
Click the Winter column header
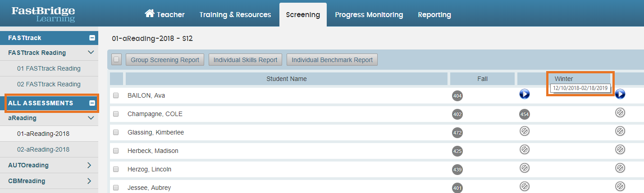pos(564,79)
